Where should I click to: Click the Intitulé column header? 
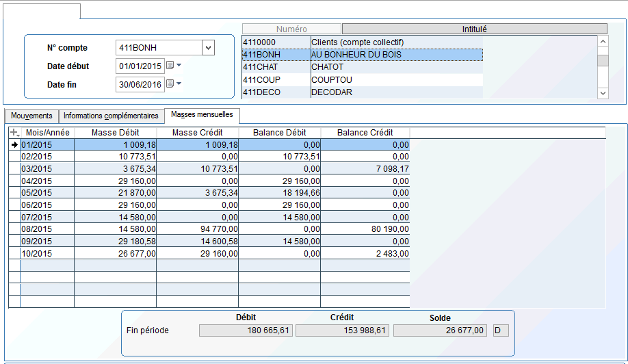coord(474,29)
